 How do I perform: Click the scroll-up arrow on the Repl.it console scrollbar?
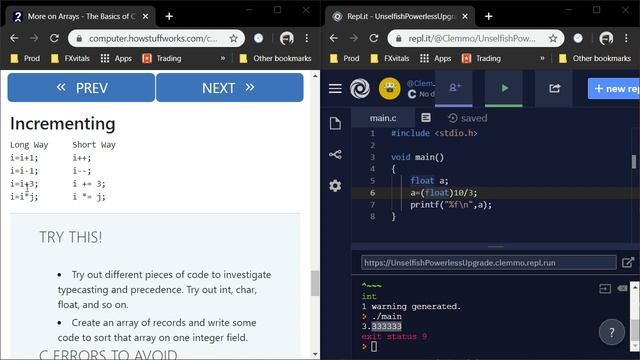(635, 287)
